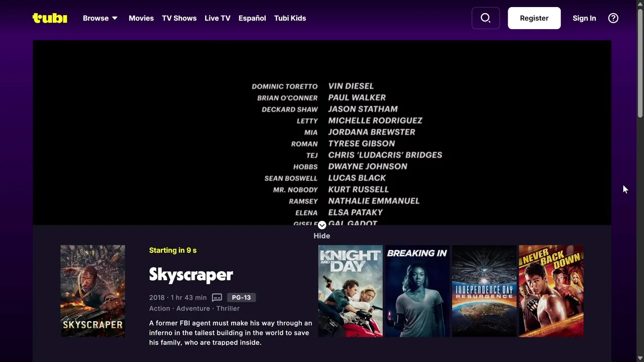Click the Action genre label

159,309
